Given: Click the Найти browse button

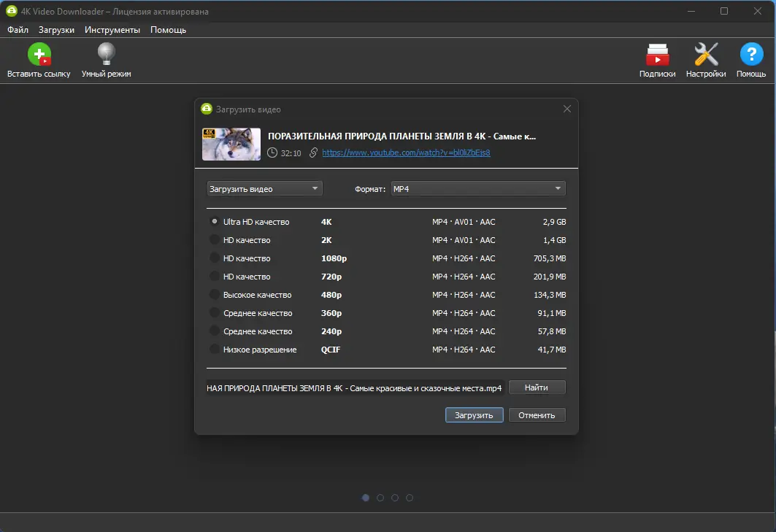Looking at the screenshot, I should click(x=537, y=388).
